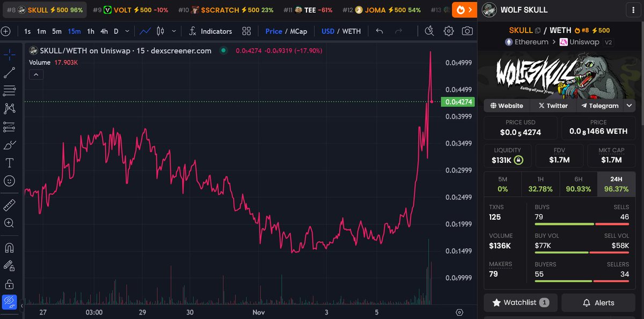
Task: Switch chart to Price display
Action: [274, 31]
